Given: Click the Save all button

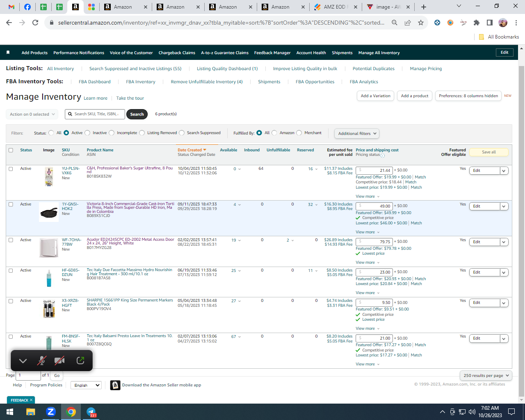Looking at the screenshot, I should pyautogui.click(x=489, y=152).
